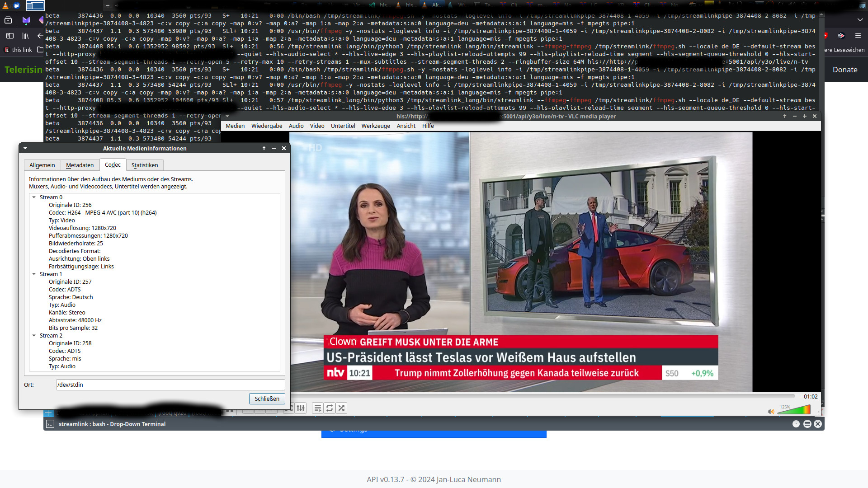Open the browser tab manager icon
This screenshot has height=488, width=868.
[8, 20]
